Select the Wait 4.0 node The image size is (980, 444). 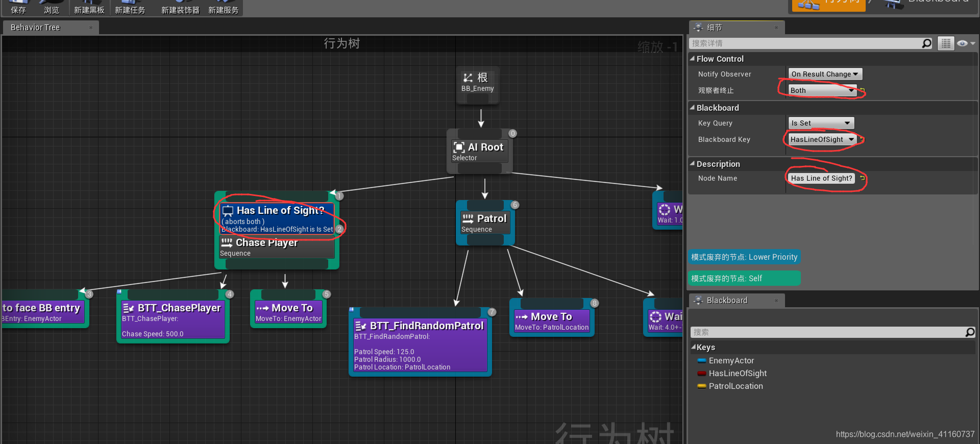(664, 317)
